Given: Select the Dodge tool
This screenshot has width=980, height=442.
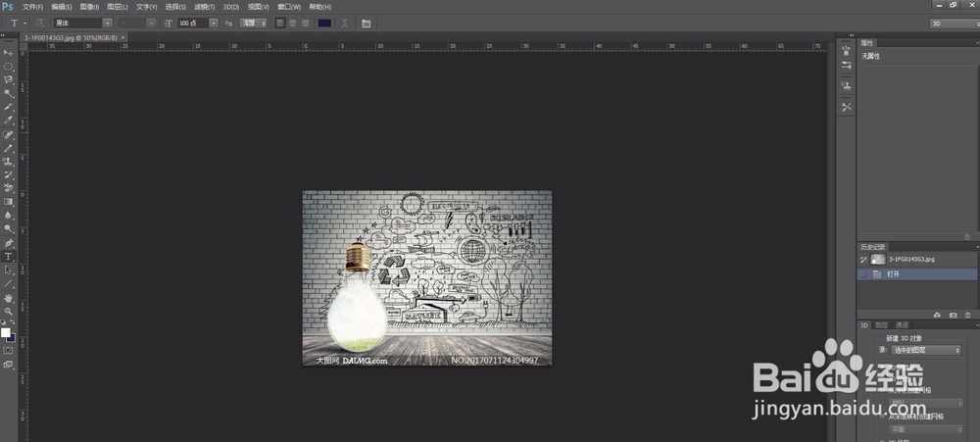Looking at the screenshot, I should click(x=9, y=228).
